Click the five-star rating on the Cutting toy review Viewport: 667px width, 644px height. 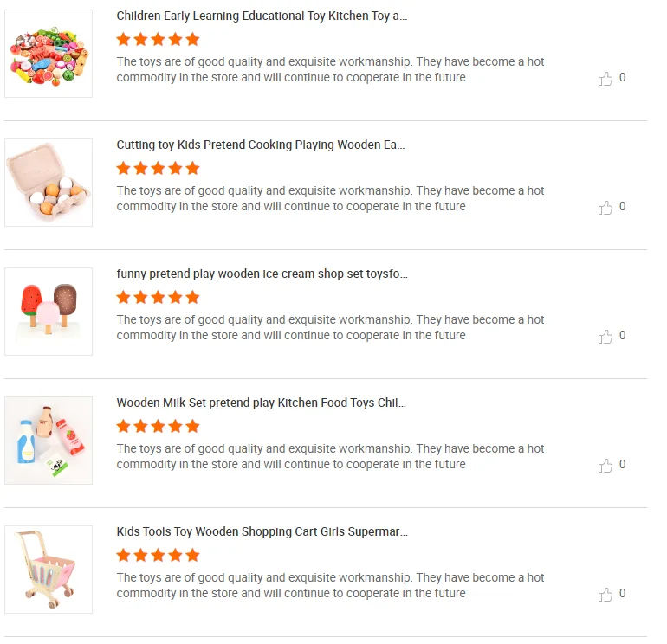(158, 168)
